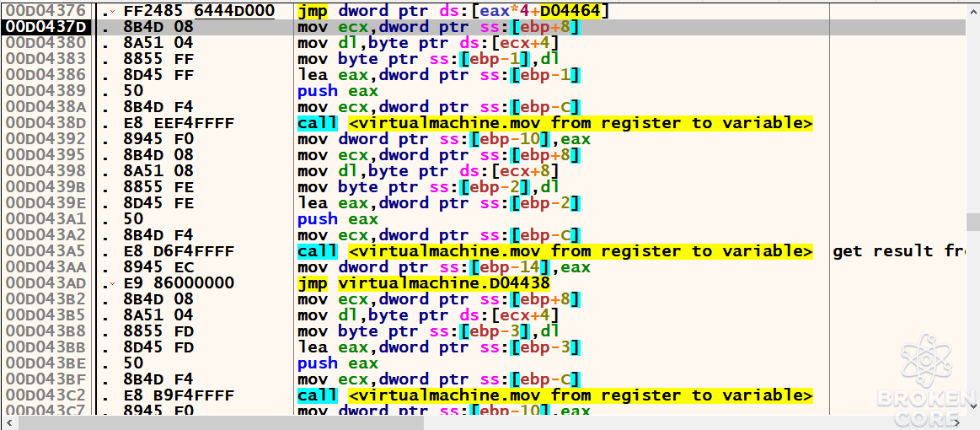
Task: Click instruction lea eax,dword ptr ss:[ebp-1]
Action: pyautogui.click(x=439, y=75)
